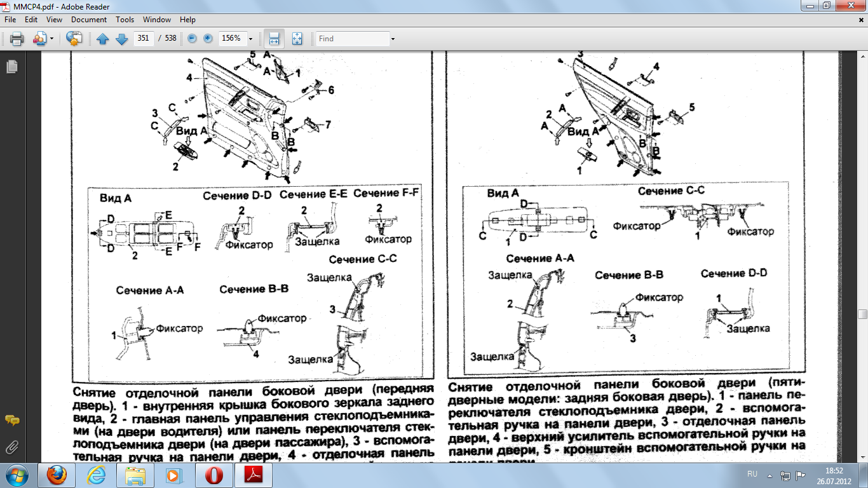Click the Adobe Reader taskbar button
Viewport: 868px width, 488px height.
pyautogui.click(x=254, y=475)
